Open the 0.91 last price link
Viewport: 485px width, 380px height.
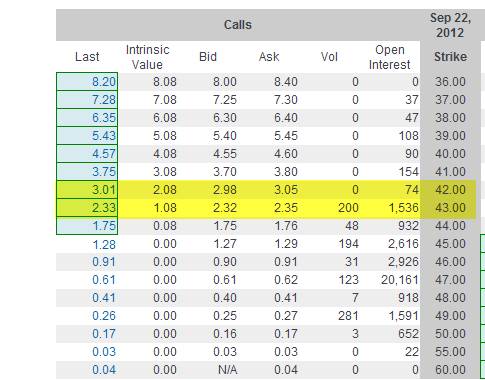click(x=104, y=262)
